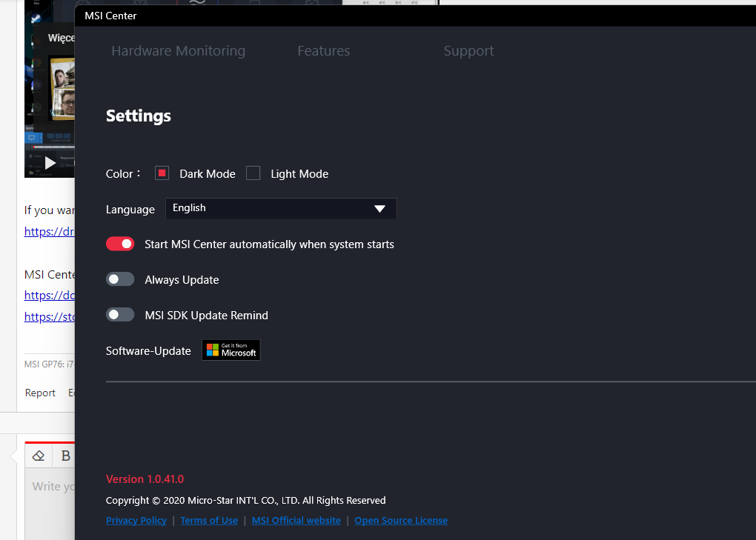
Task: Click the Copyright 2020 Micro-Star text
Action: coord(245,500)
